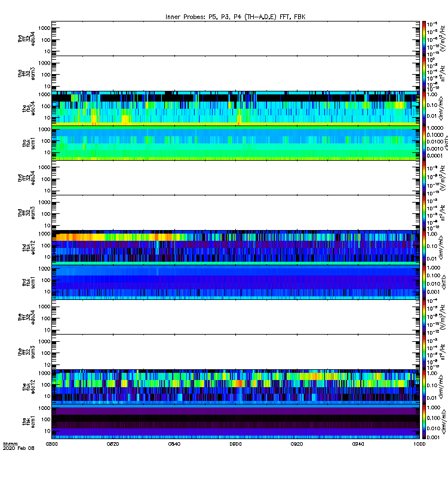Click the color bar beside tha fbk edc34 panel
Viewport: 448px width, 478px height.
424,108
